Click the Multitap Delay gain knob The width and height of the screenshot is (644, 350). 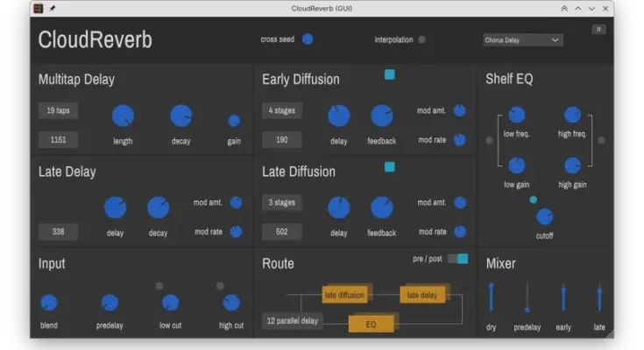coord(234,121)
